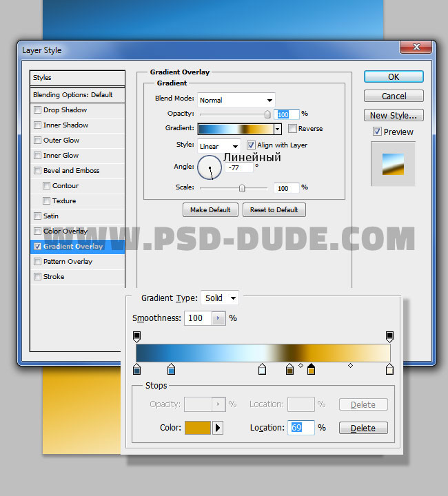Image resolution: width=448 pixels, height=496 pixels.
Task: Open the Style Linear dropdown
Action: click(x=219, y=146)
